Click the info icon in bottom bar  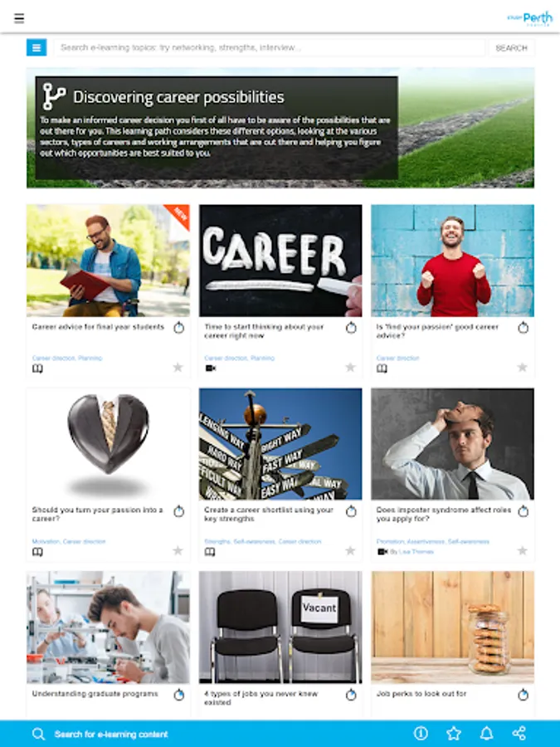pos(421,733)
